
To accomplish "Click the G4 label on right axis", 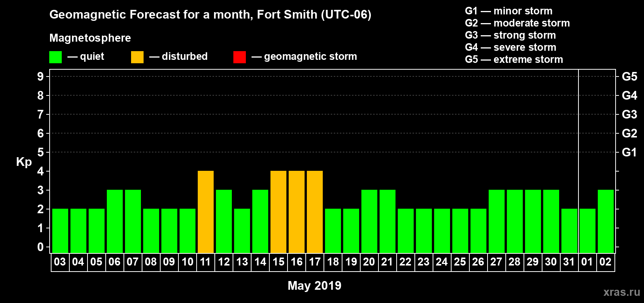I will (630, 95).
